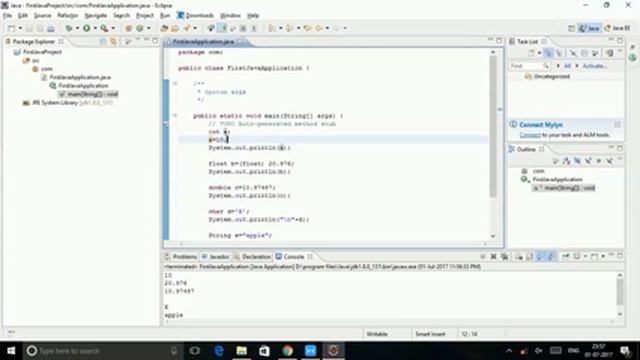The height and width of the screenshot is (360, 640).
Task: Toggle Mark Occurrences in main toolbar
Action: pos(222,28)
